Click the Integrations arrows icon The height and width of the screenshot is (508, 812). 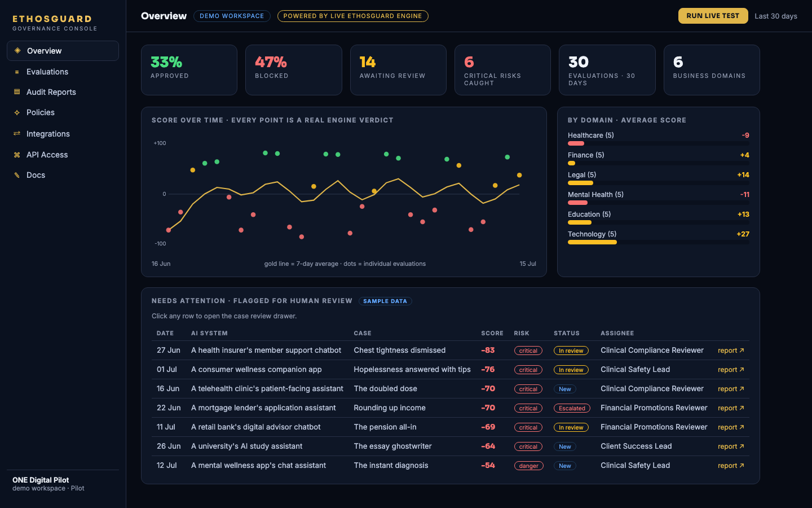(17, 134)
